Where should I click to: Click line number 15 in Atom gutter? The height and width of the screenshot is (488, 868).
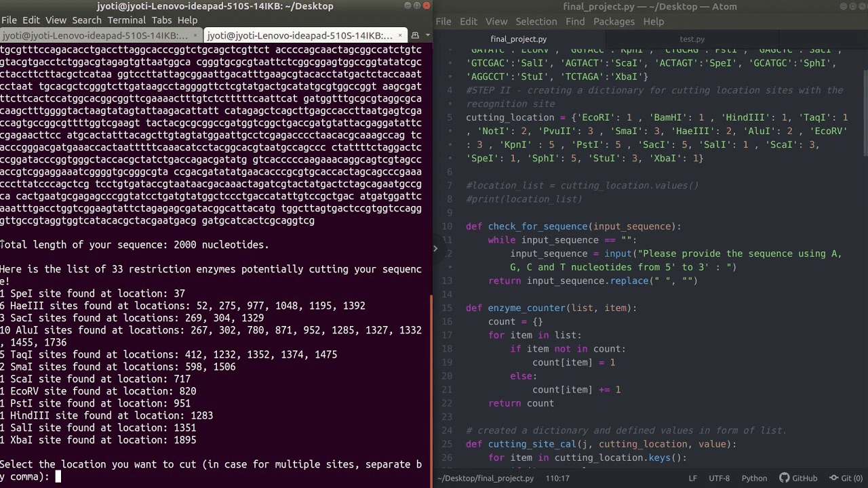coord(447,308)
